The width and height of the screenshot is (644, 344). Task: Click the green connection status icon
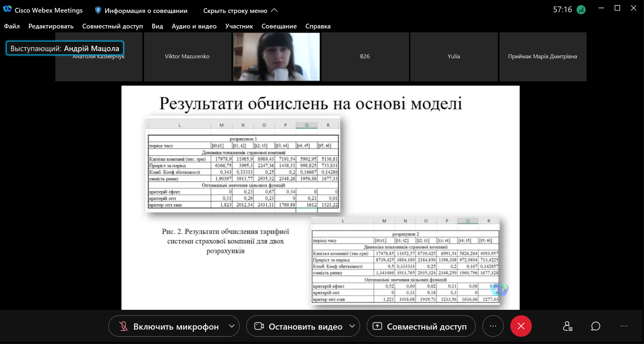(x=581, y=10)
